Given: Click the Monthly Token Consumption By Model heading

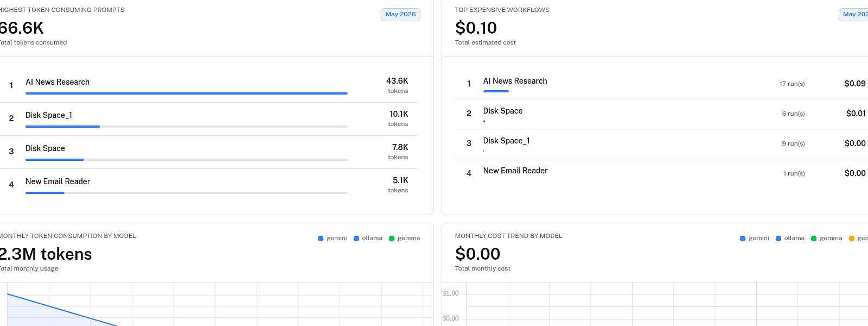Looking at the screenshot, I should (x=68, y=236).
